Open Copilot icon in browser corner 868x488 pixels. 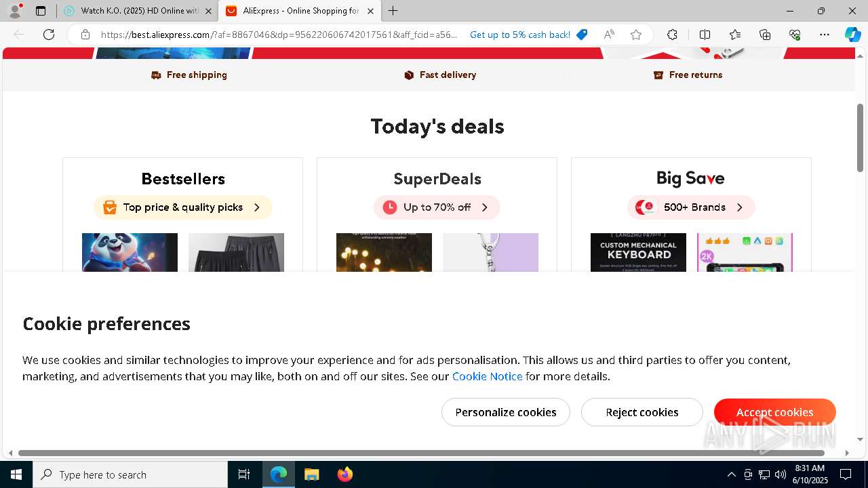click(852, 35)
